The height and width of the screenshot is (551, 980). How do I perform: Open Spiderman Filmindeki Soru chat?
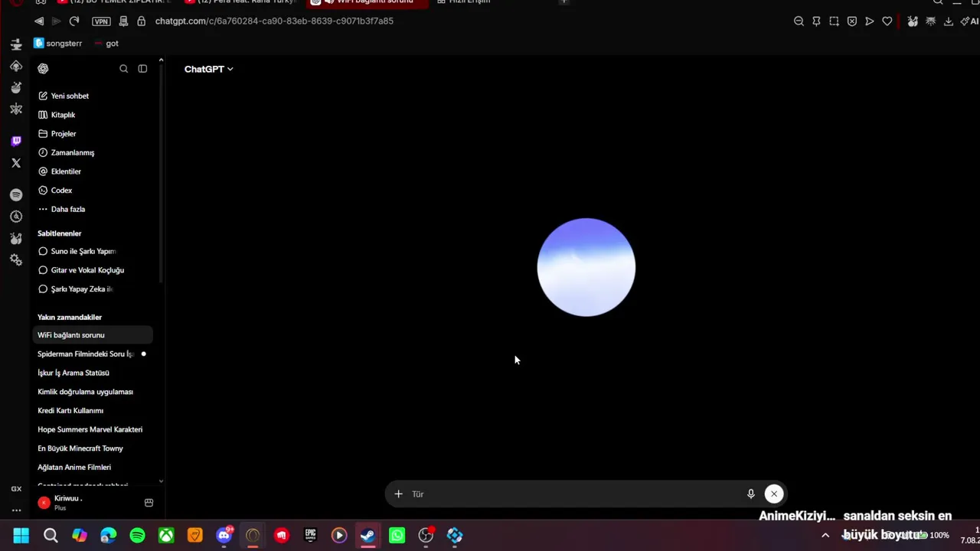[92, 354]
